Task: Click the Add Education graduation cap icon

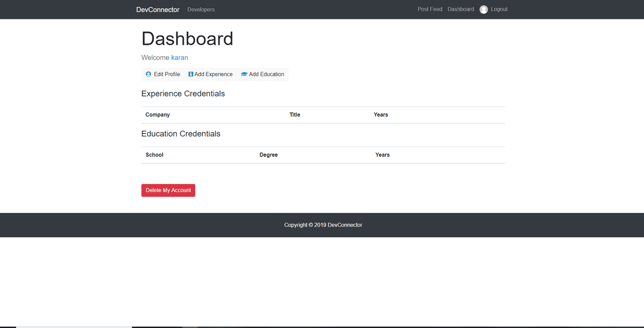Action: (x=244, y=74)
